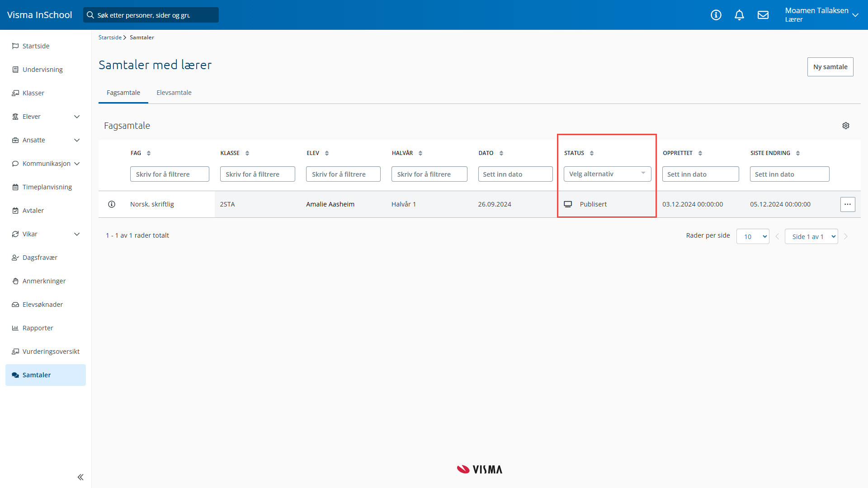
Task: Open the three-dots row actions menu
Action: pyautogui.click(x=848, y=204)
